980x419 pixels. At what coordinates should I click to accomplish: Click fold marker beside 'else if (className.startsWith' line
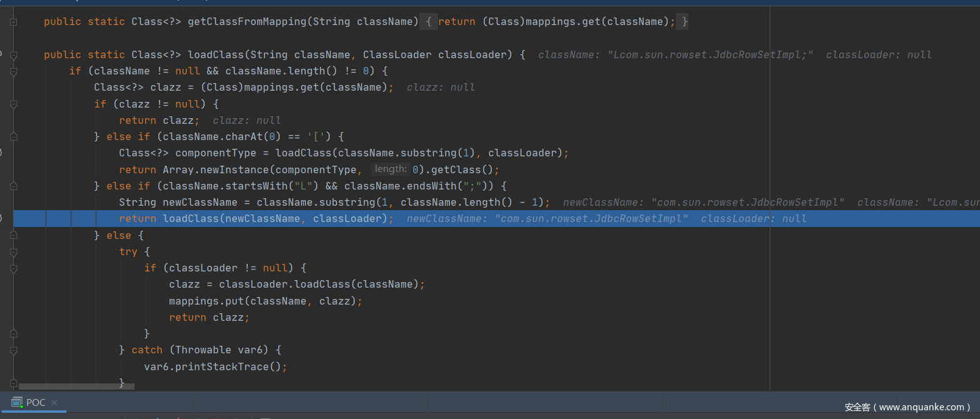[x=13, y=186]
